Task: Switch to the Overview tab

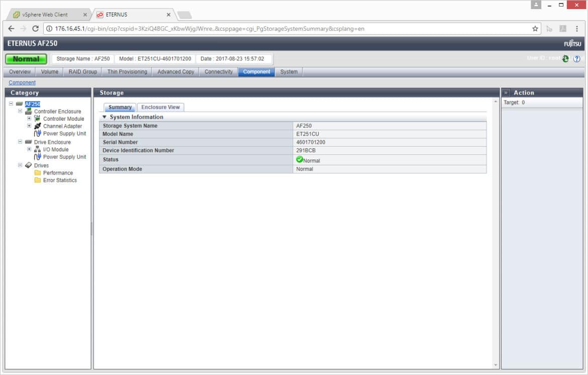Action: (x=20, y=71)
